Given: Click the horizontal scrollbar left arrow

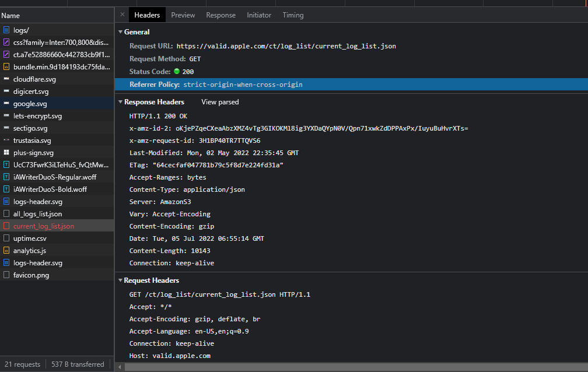Looking at the screenshot, I should (120, 367).
